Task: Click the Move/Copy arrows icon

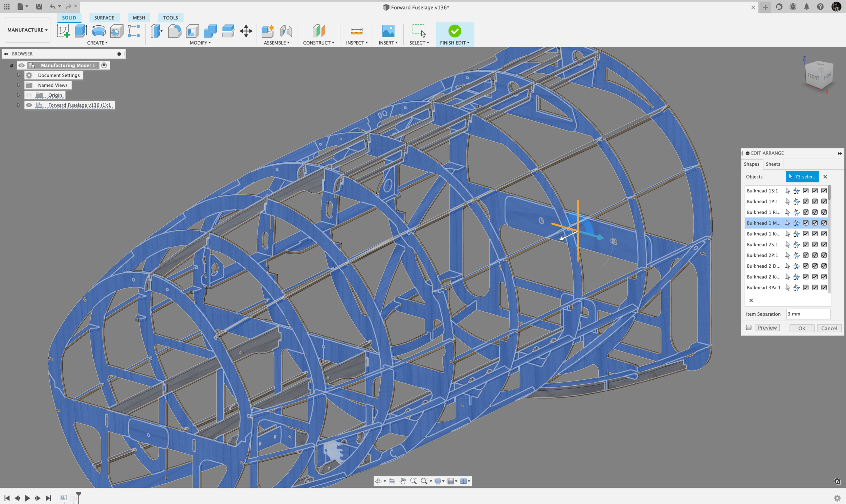Action: tap(246, 31)
